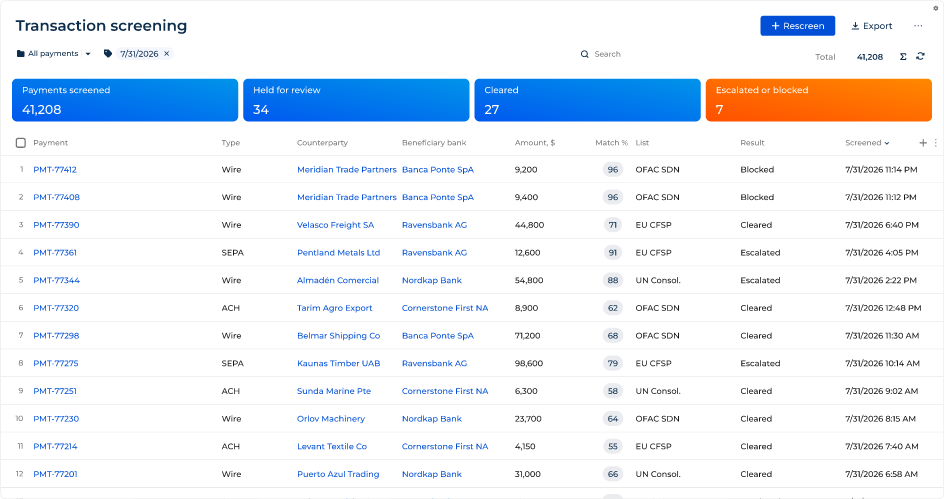Click the Cleared summary card

click(x=587, y=100)
